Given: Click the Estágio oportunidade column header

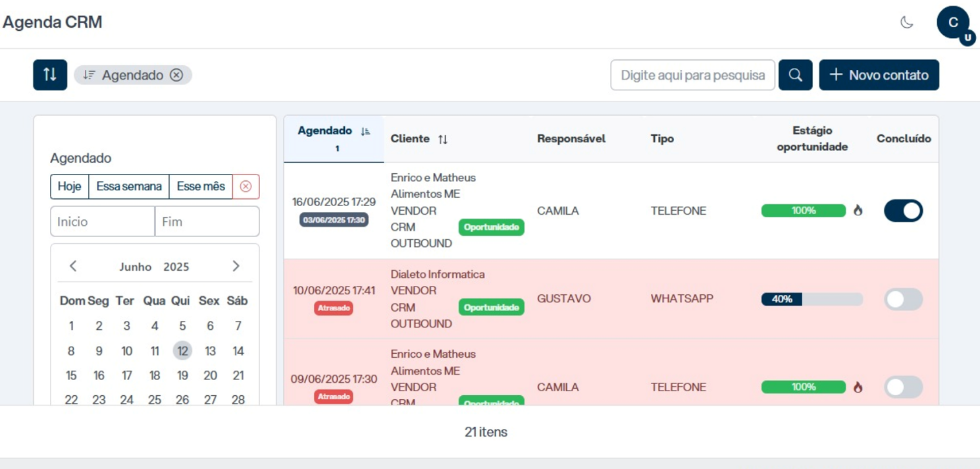Looking at the screenshot, I should tap(812, 138).
